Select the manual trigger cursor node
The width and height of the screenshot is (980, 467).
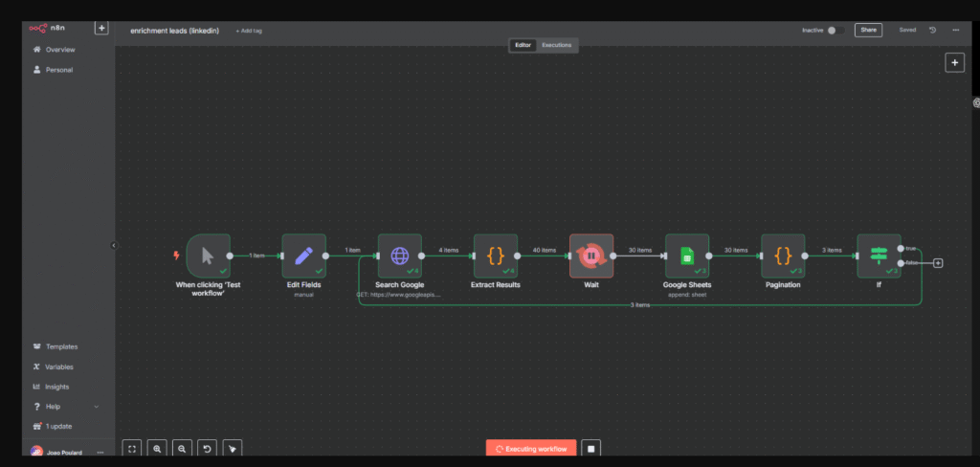click(208, 256)
